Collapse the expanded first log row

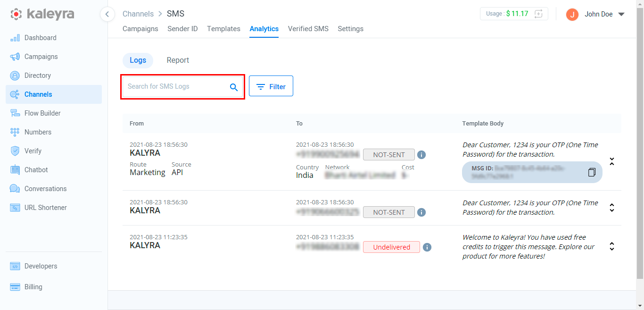coord(612,161)
